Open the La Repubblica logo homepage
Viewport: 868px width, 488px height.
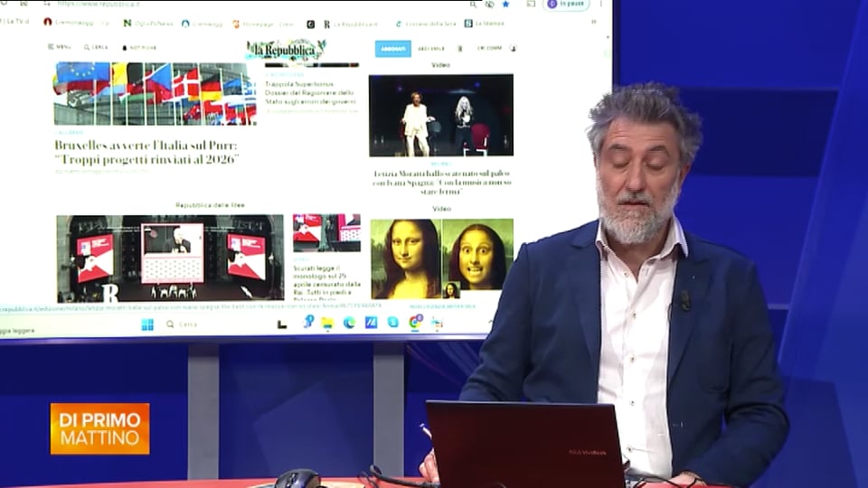(286, 49)
